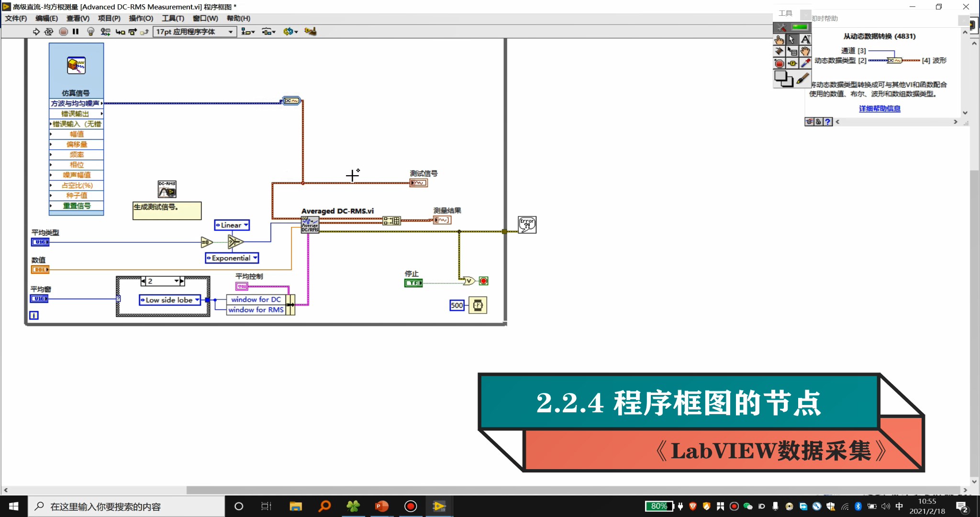Toggle automatic tool selection LED
The image size is (980, 517).
point(799,27)
